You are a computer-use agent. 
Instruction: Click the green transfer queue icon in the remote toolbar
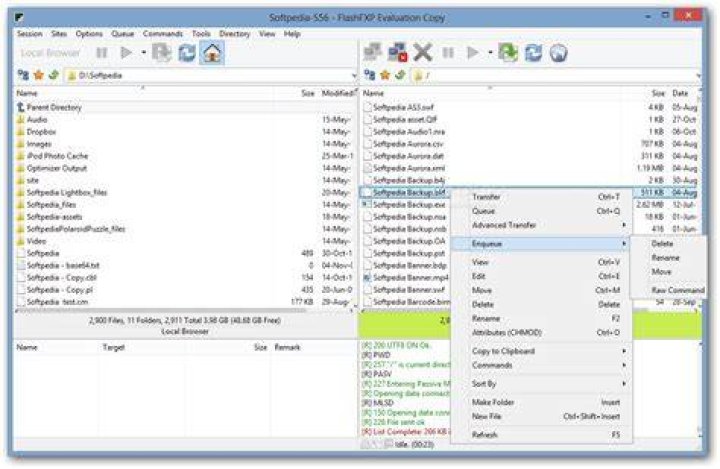pyautogui.click(x=508, y=53)
